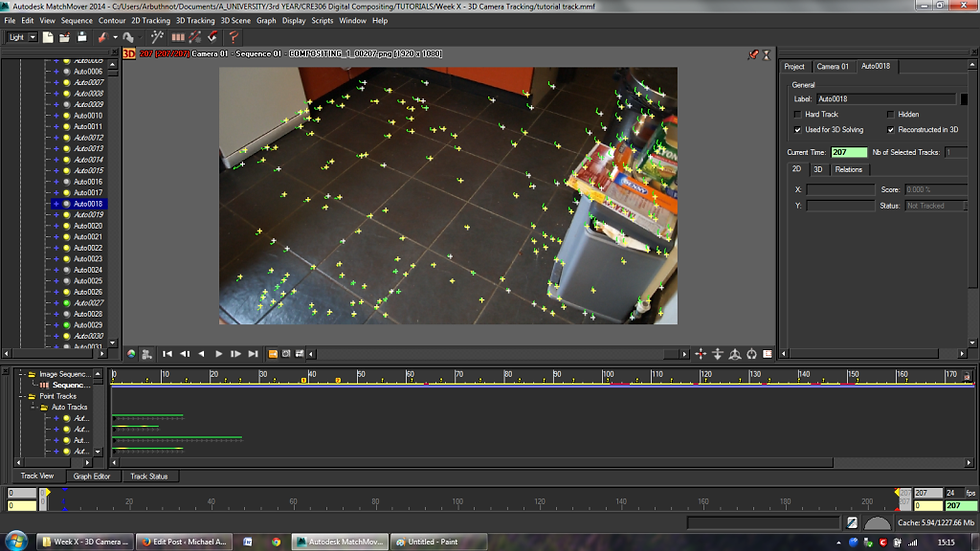
Task: Switch to the Camera 01 properties tab
Action: [832, 66]
